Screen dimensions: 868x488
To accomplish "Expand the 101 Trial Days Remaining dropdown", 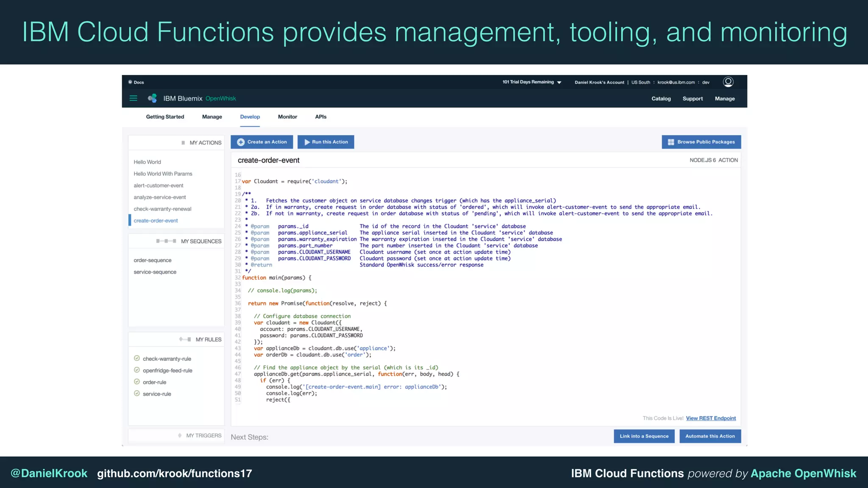I will click(x=532, y=82).
